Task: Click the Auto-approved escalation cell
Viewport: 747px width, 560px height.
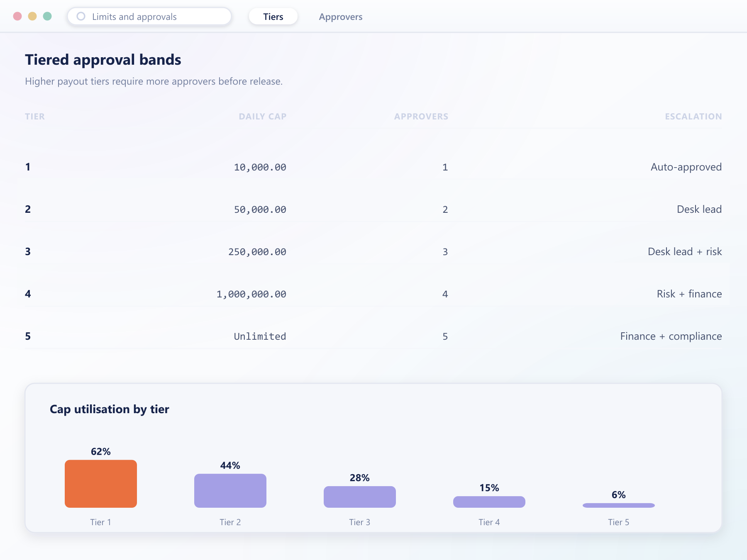Action: pos(686,167)
